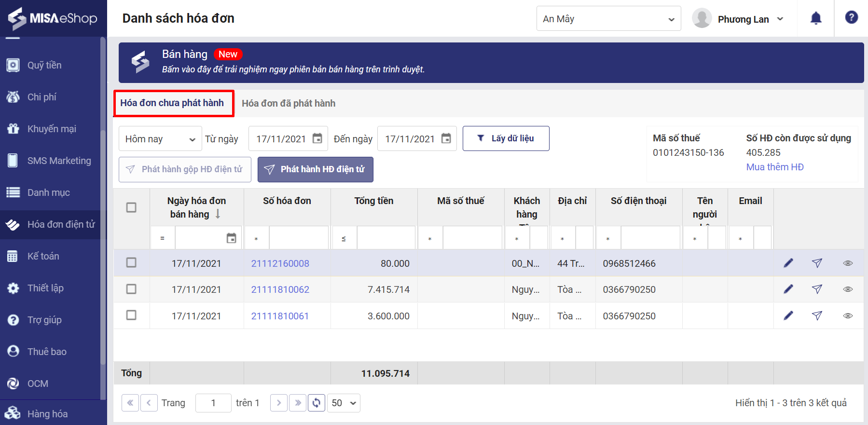This screenshot has height=425, width=868.
Task: Open calendar picker for Từ ngày
Action: click(x=317, y=138)
